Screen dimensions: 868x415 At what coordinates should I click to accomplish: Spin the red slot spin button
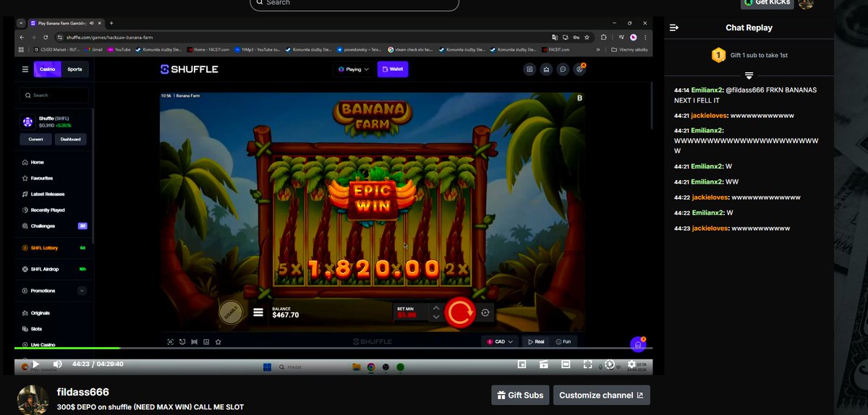pos(460,312)
